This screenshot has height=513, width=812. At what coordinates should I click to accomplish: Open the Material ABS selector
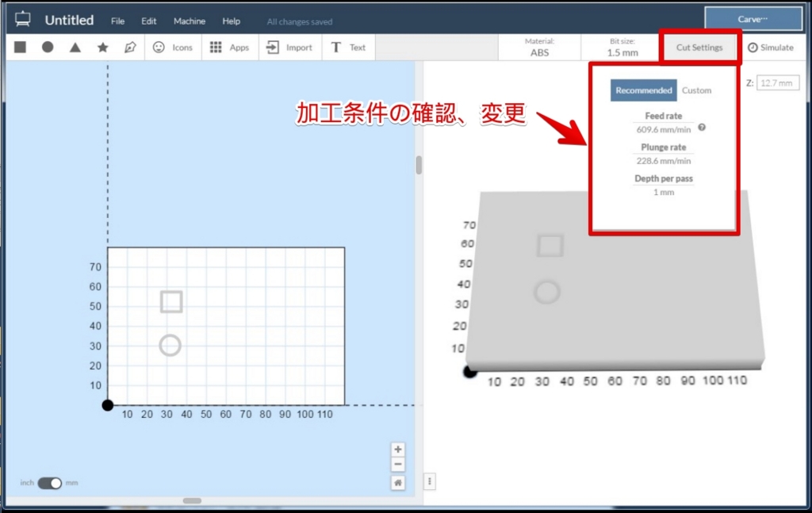coord(539,47)
